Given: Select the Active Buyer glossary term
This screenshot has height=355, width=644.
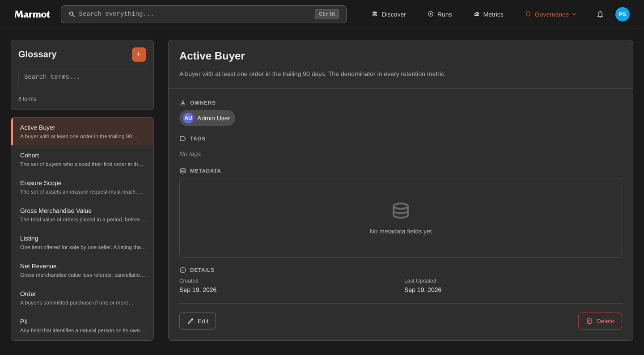Looking at the screenshot, I should click(82, 131).
